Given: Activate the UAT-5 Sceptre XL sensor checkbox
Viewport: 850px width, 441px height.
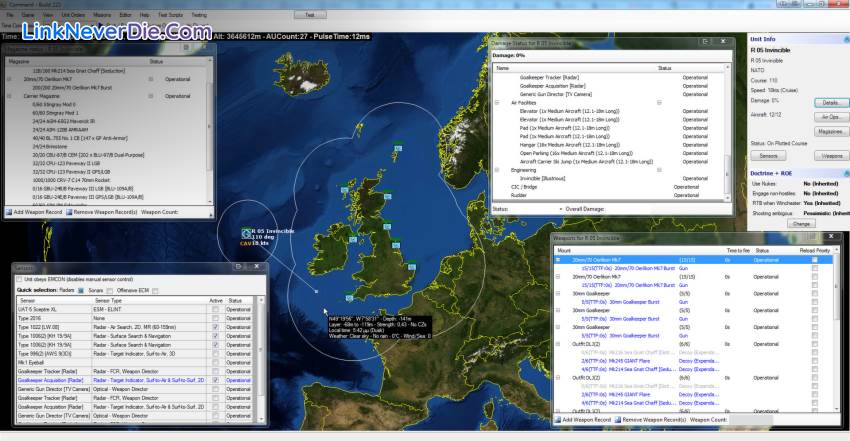Looking at the screenshot, I should (216, 310).
